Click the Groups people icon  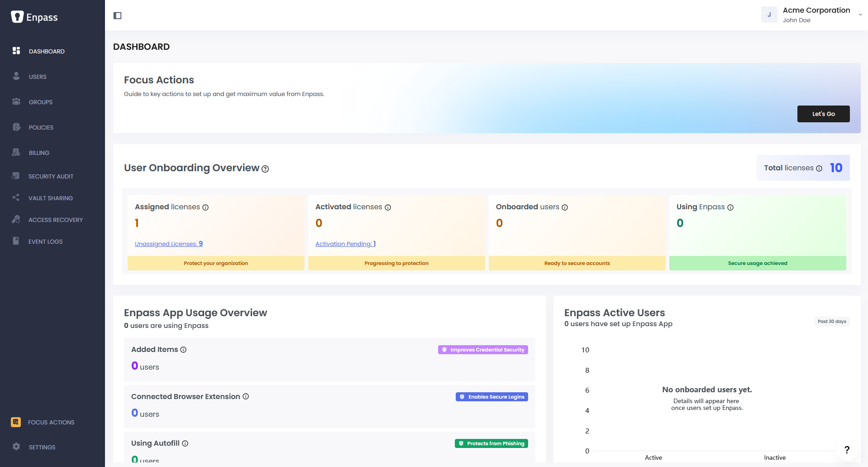click(16, 101)
